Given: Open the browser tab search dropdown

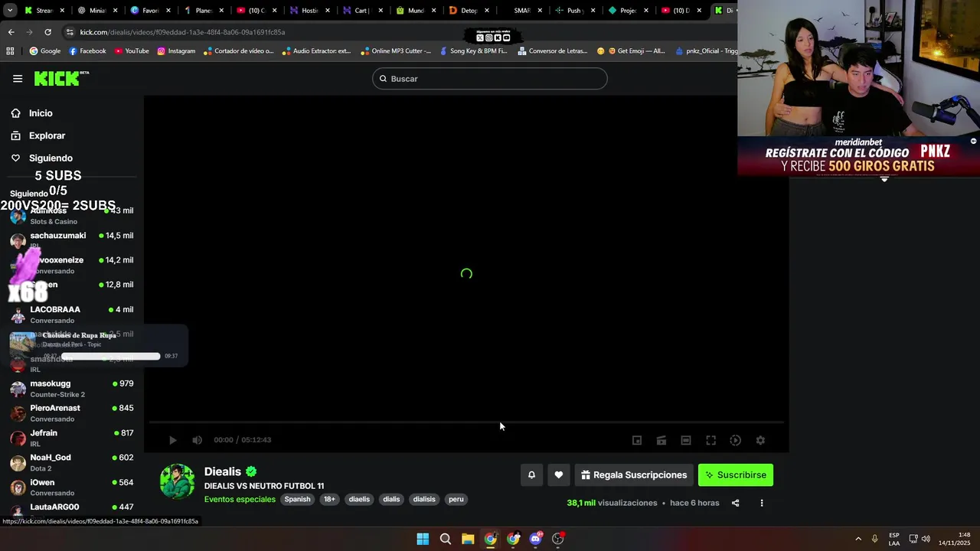Looking at the screenshot, I should tap(10, 11).
